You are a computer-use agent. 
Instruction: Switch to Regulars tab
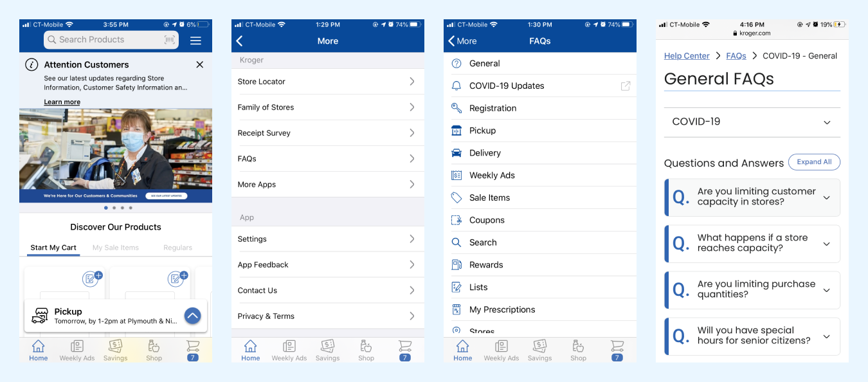[177, 248]
